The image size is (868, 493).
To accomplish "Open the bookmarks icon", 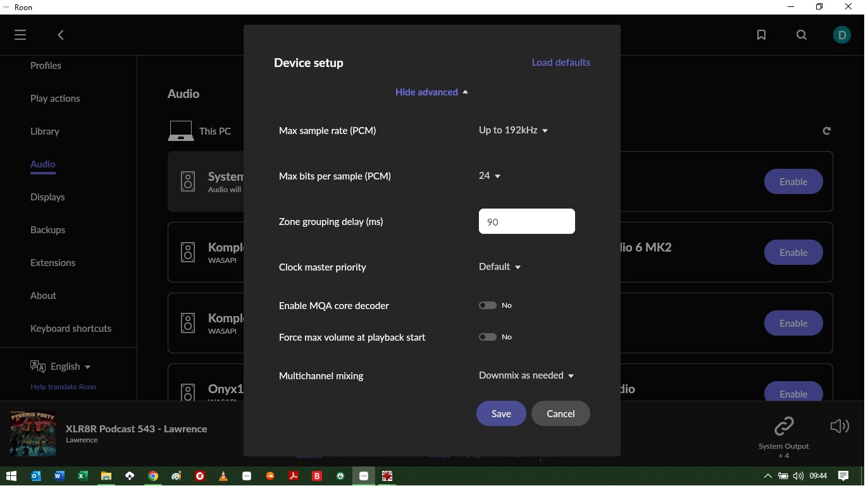I will (x=761, y=35).
